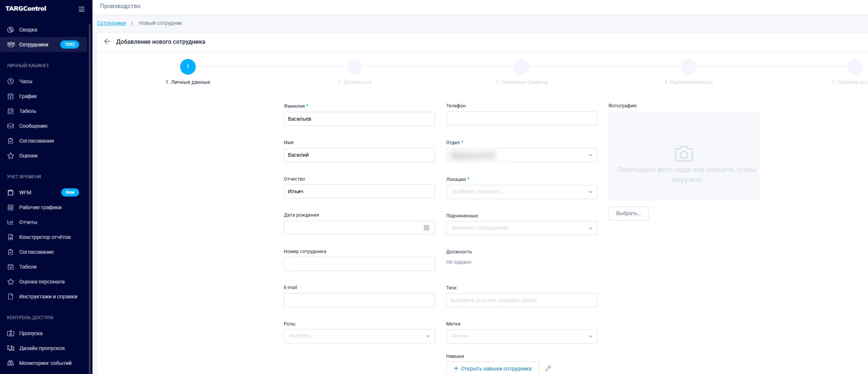The height and width of the screenshot is (374, 868).
Task: Click the back arrow next to form title
Action: pyautogui.click(x=107, y=41)
